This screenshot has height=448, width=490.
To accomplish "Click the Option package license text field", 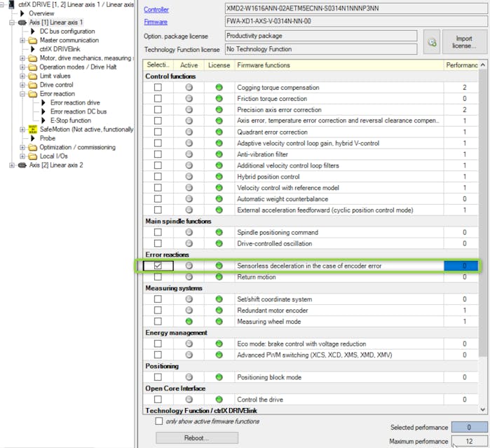I will pyautogui.click(x=320, y=36).
